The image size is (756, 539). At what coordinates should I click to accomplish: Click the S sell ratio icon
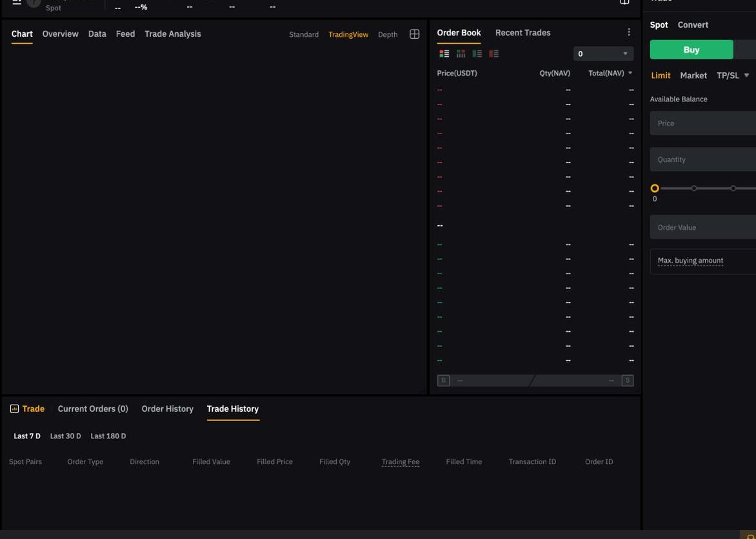tap(627, 380)
